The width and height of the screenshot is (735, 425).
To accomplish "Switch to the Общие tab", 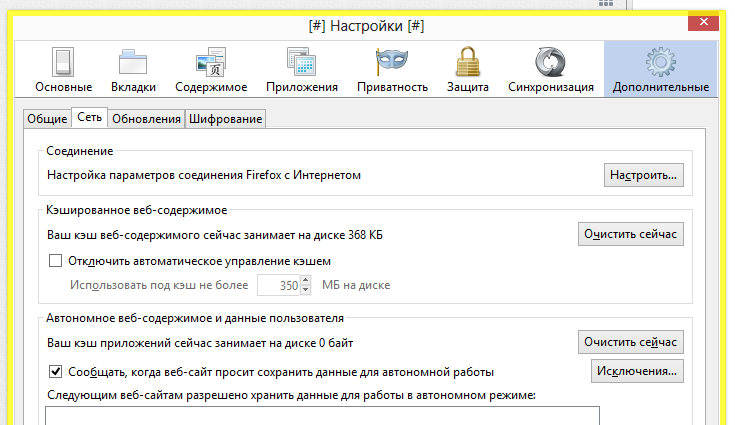I will pyautogui.click(x=47, y=119).
